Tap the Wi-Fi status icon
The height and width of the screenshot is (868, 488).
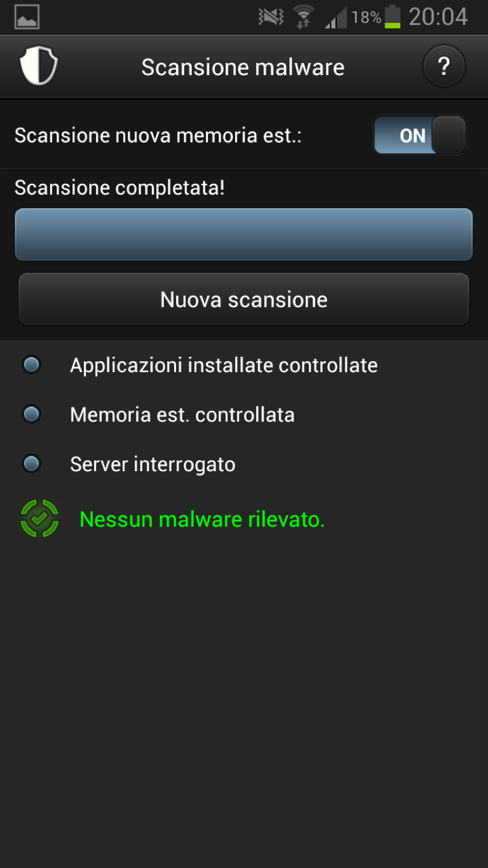coord(304,17)
